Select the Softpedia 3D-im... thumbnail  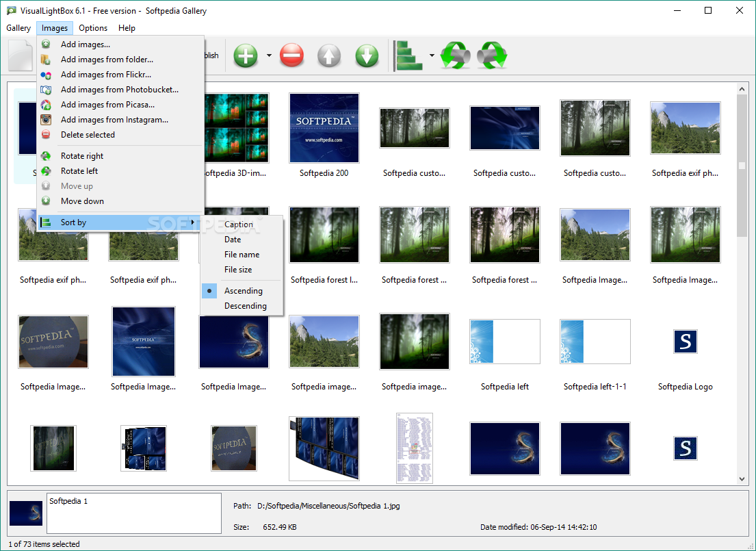pyautogui.click(x=236, y=128)
